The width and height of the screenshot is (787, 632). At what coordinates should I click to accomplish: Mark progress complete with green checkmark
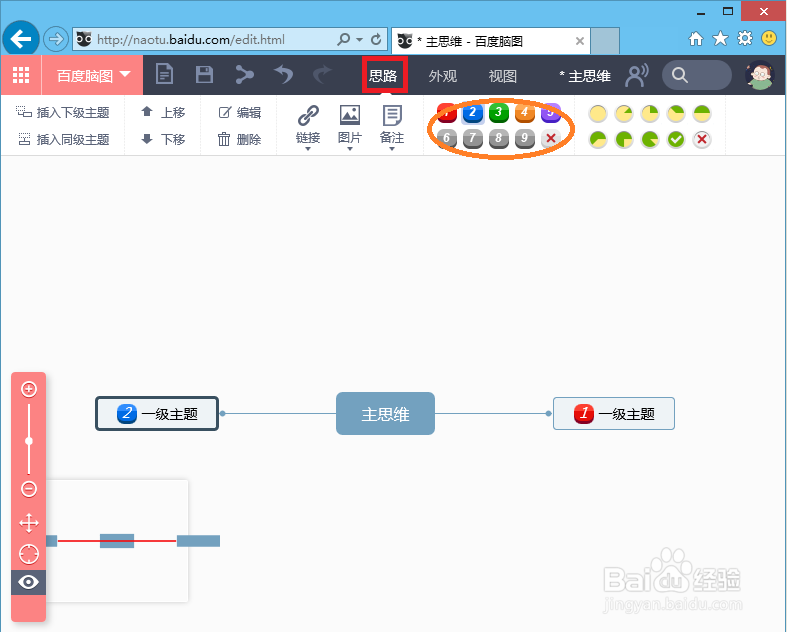676,139
